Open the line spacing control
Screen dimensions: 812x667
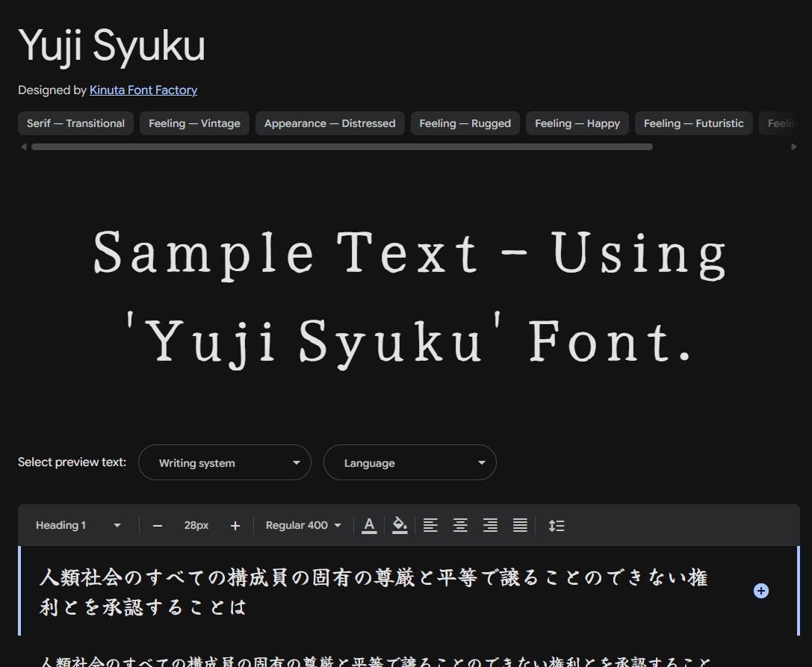tap(557, 526)
